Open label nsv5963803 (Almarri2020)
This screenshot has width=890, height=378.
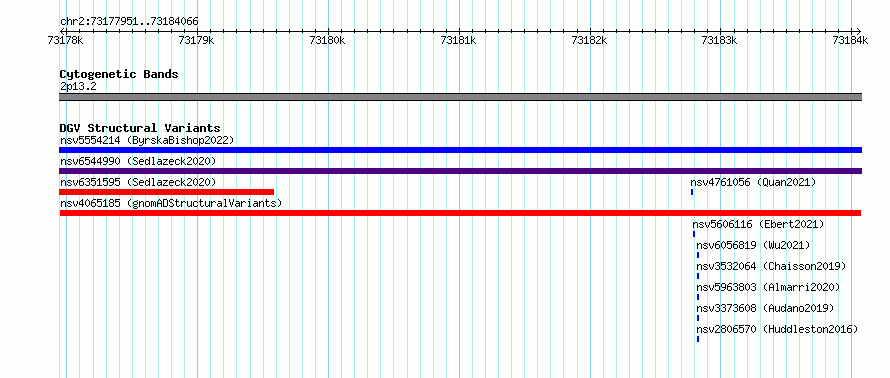tap(768, 287)
